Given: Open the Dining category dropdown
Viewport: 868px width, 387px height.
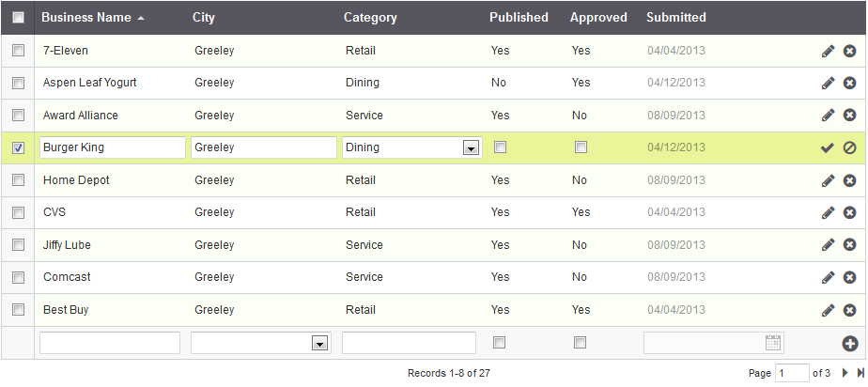Looking at the screenshot, I should [470, 147].
